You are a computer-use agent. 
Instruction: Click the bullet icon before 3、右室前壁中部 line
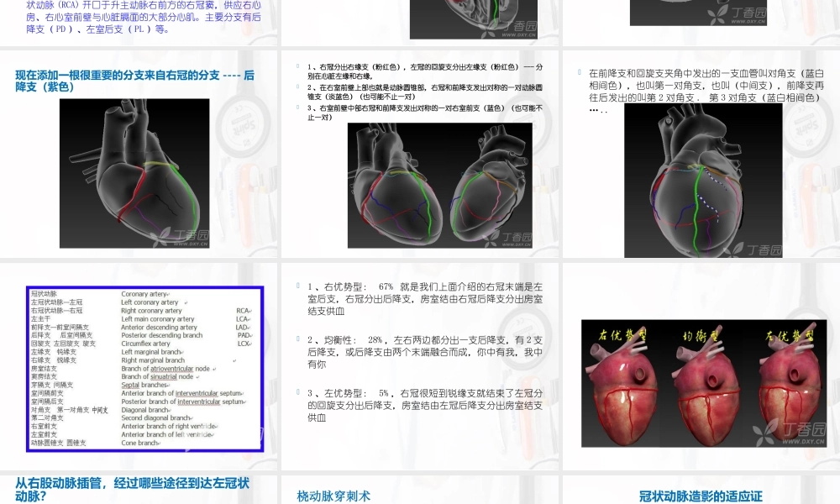pos(297,107)
